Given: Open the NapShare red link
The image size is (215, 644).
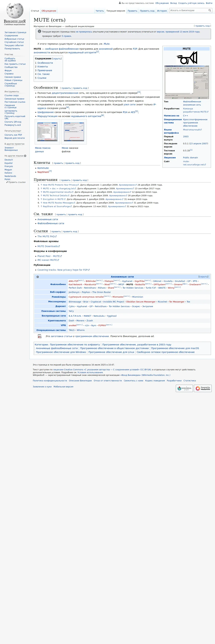Looking at the screenshot, I should click(x=43, y=172).
